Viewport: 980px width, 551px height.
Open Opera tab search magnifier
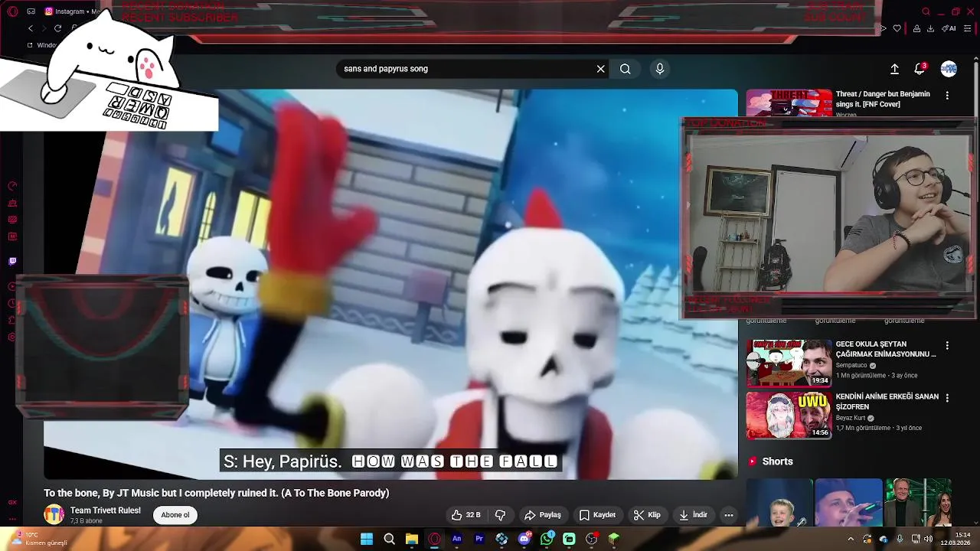point(926,11)
